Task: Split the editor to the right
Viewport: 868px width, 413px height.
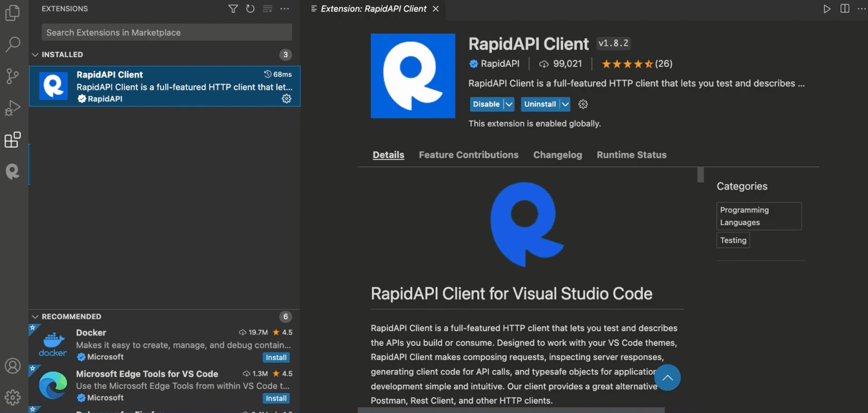Action: pyautogui.click(x=845, y=9)
